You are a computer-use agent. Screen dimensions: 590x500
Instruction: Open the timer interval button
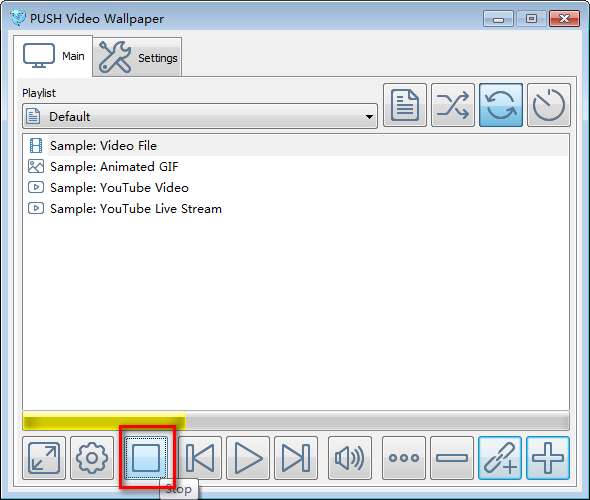pos(549,105)
